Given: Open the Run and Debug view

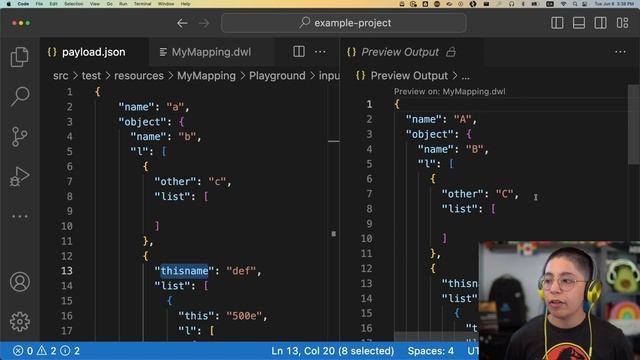Looking at the screenshot, I should tap(20, 176).
